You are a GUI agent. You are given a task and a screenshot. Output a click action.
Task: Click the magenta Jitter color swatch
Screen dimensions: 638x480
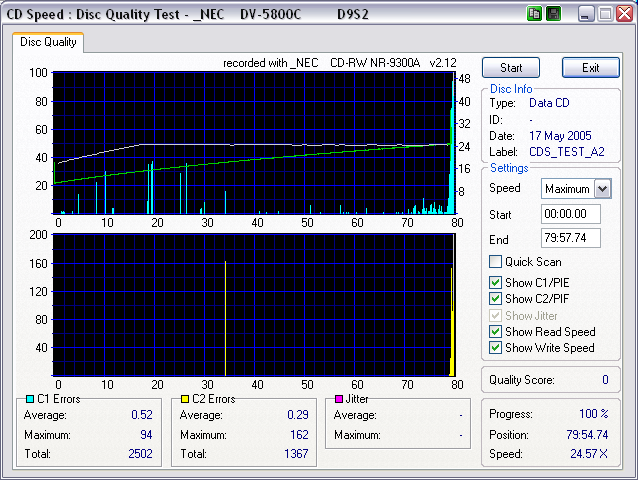point(339,399)
